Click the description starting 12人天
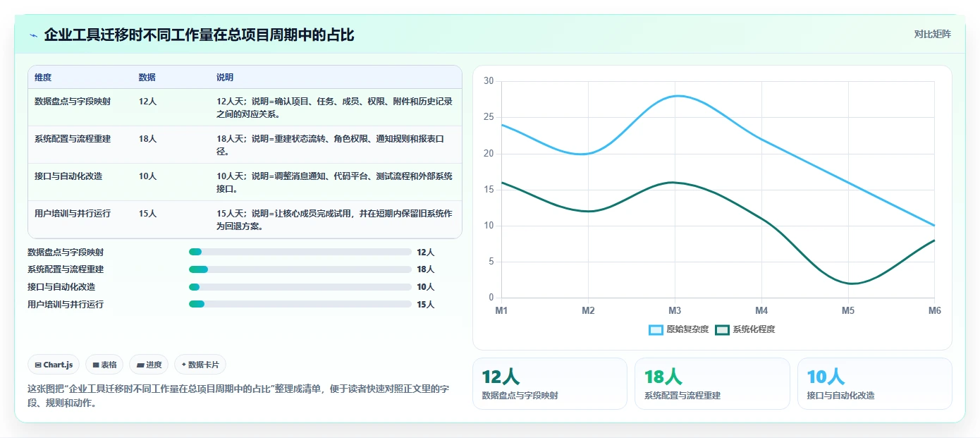Image resolution: width=980 pixels, height=438 pixels. tap(334, 108)
